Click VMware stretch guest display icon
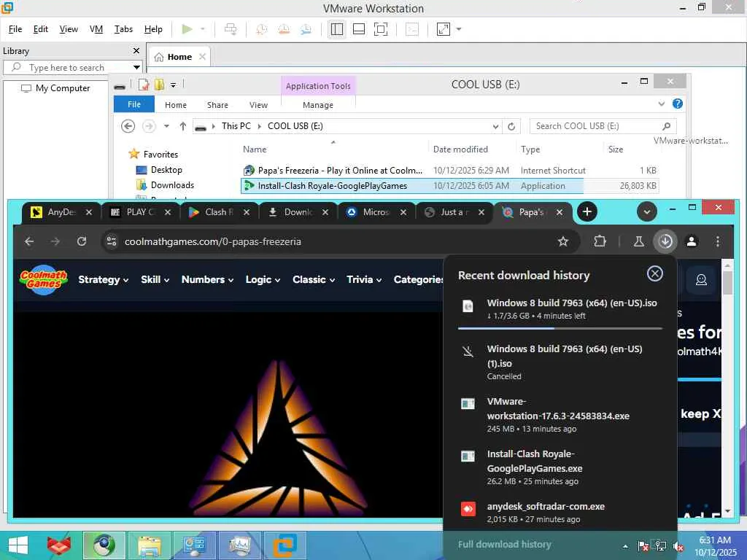 [443, 29]
